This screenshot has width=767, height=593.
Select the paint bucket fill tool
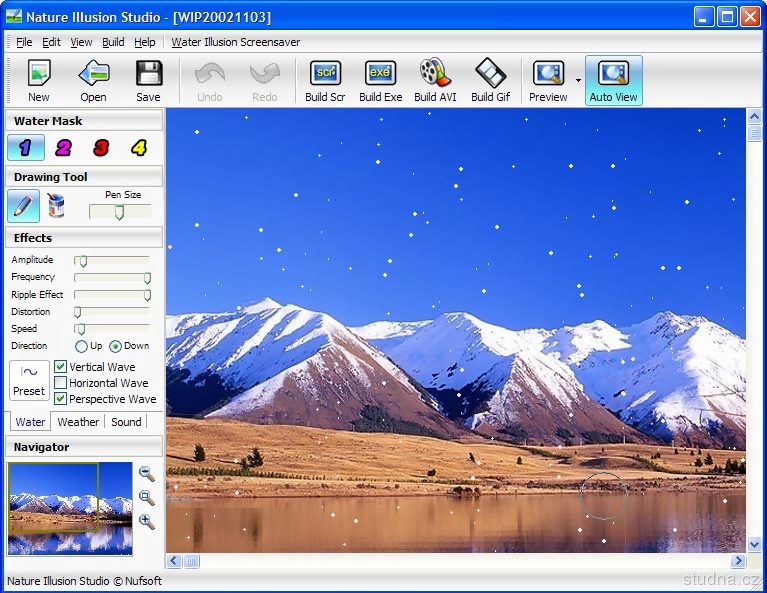(56, 205)
